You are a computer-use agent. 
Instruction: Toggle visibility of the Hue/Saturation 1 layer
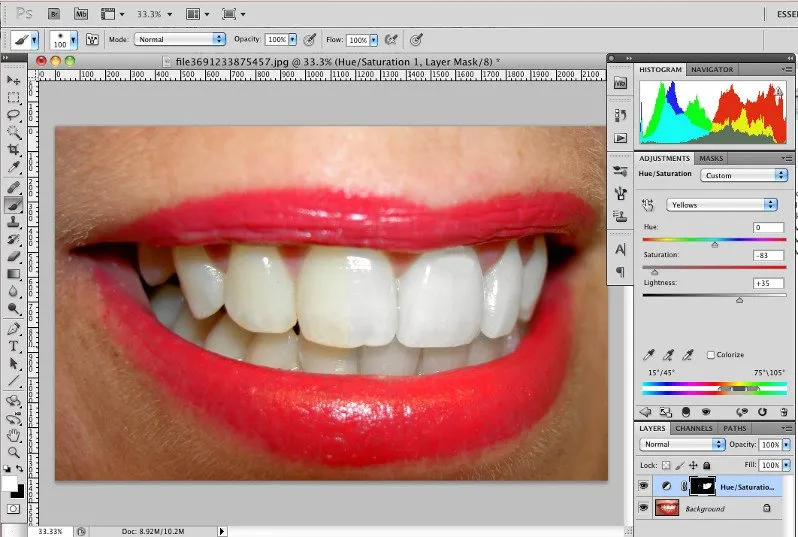pyautogui.click(x=642, y=486)
